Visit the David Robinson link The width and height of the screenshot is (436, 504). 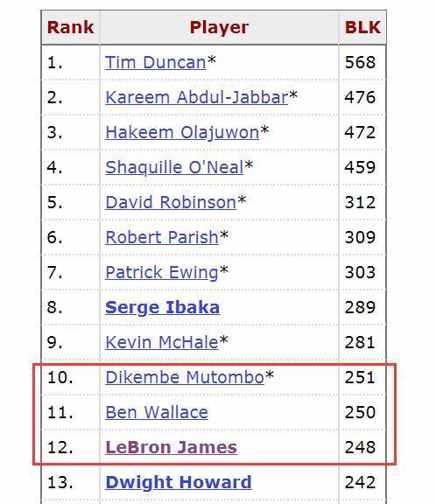[x=171, y=202]
